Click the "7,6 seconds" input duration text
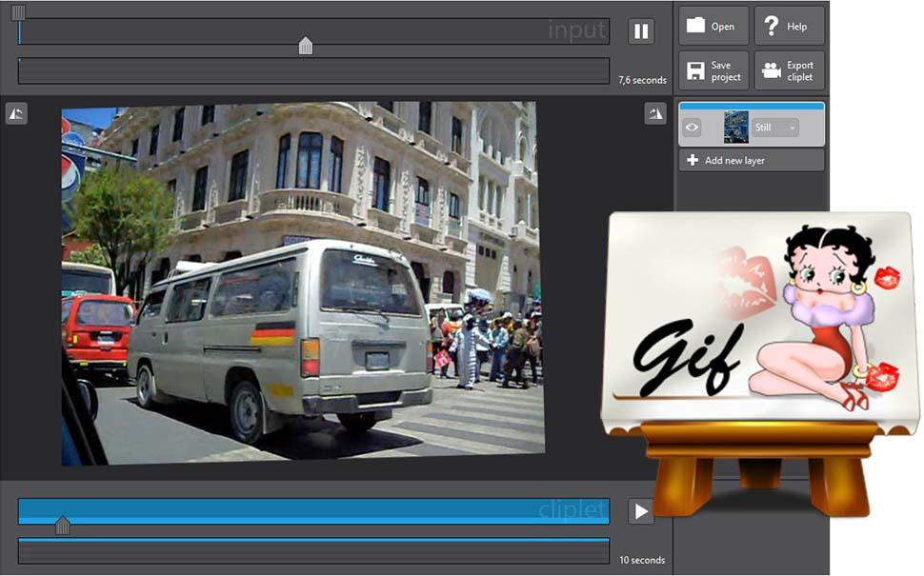Screen dimensions: 924x576 pos(642,80)
